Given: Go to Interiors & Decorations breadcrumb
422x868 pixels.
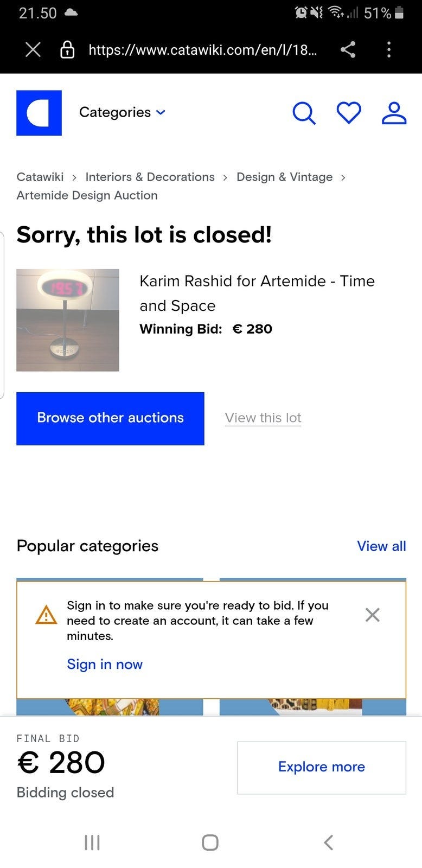Looking at the screenshot, I should click(x=150, y=177).
